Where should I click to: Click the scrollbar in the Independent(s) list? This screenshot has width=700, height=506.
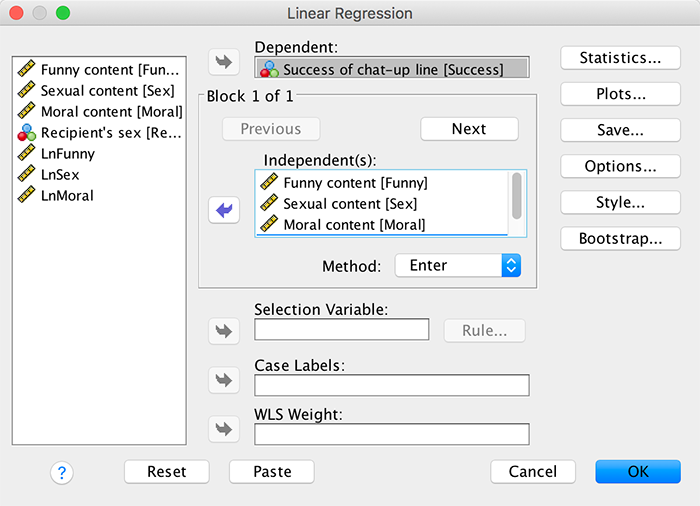pyautogui.click(x=516, y=196)
